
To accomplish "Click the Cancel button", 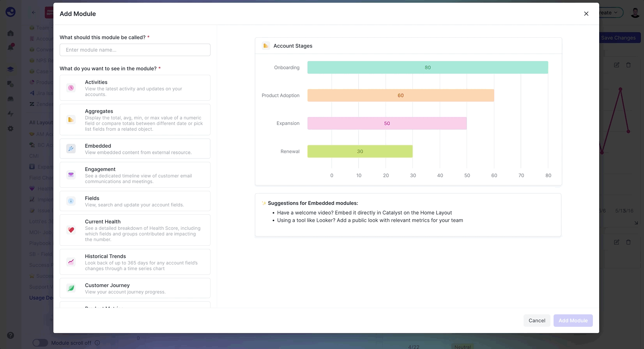I will pyautogui.click(x=537, y=321).
